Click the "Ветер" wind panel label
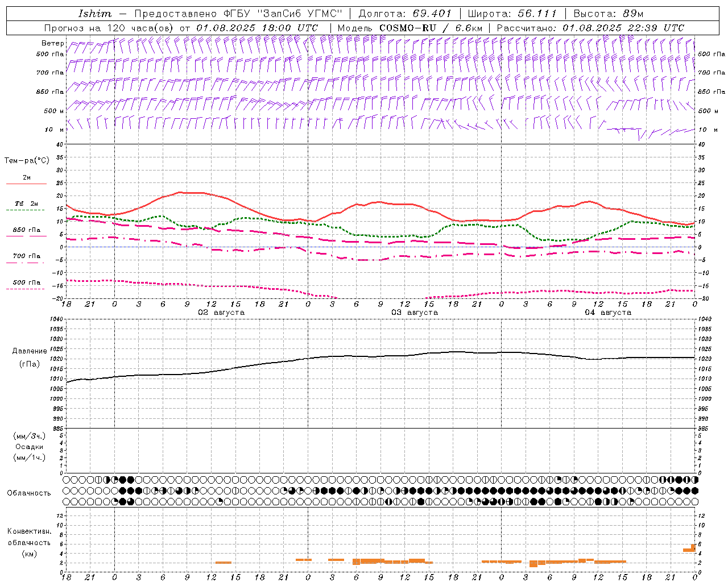Viewport: 728px width, 582px height. tap(52, 43)
